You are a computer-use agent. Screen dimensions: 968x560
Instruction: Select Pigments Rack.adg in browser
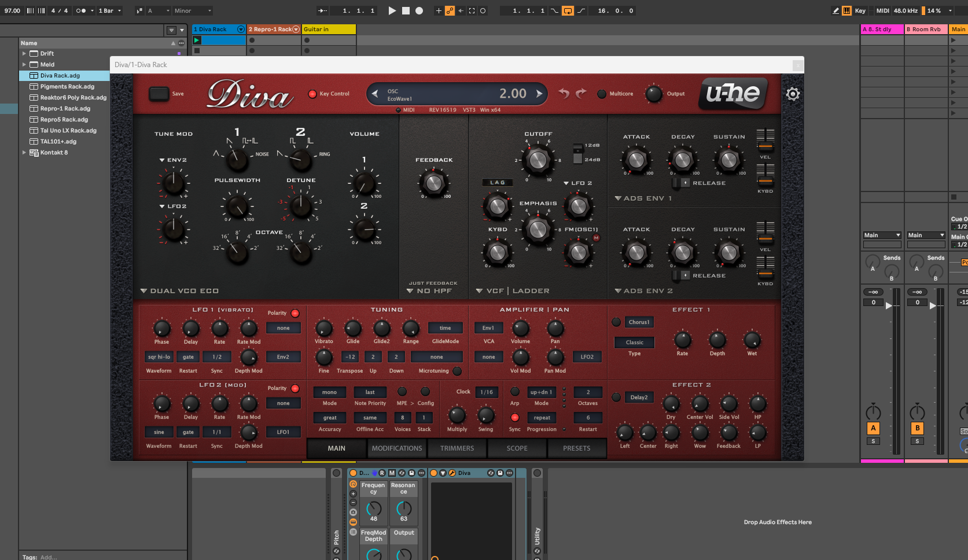(67, 87)
